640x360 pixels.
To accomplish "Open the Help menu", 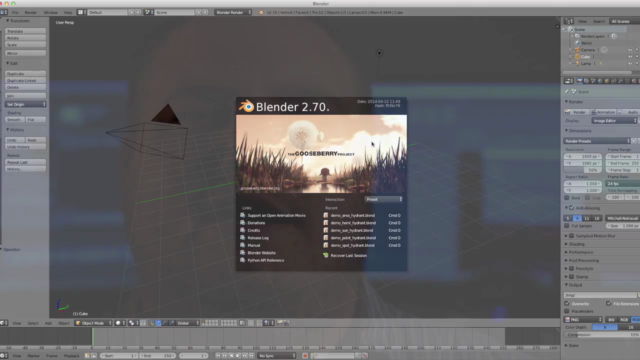I will point(68,12).
